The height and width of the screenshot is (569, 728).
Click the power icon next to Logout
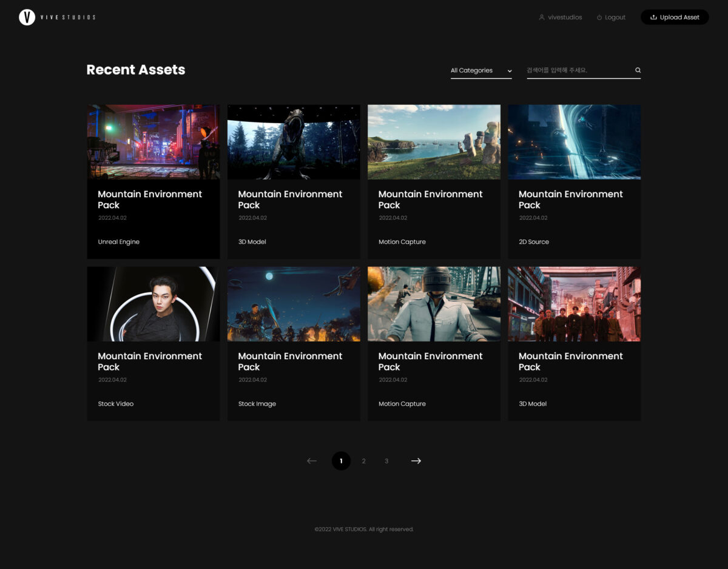coord(599,18)
